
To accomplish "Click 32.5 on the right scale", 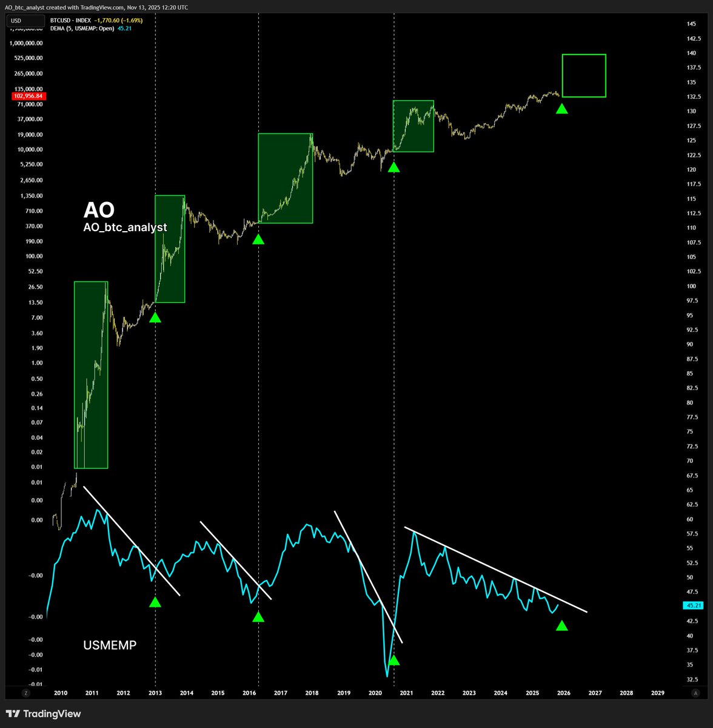I will point(692,679).
